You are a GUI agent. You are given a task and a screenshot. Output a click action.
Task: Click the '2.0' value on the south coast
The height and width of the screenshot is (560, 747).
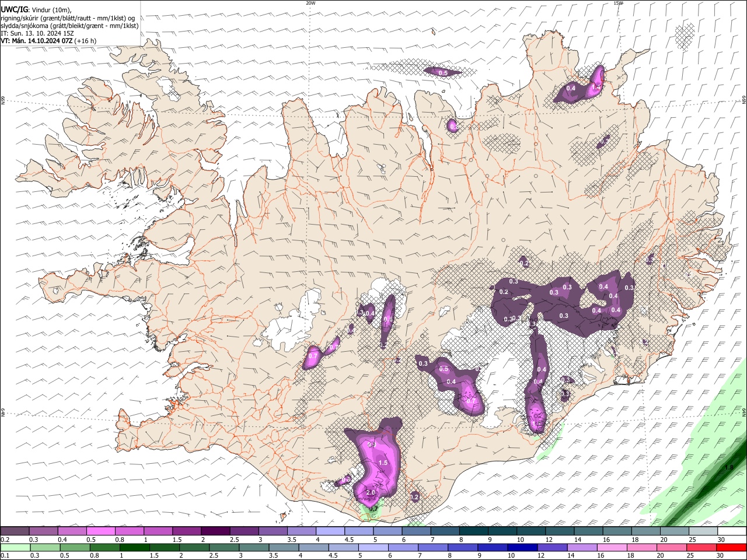click(371, 492)
